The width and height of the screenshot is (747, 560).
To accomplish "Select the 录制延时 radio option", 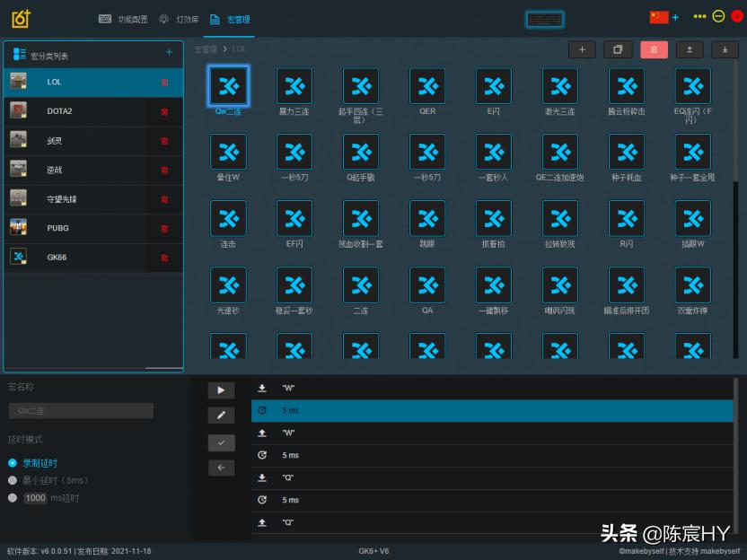I will pyautogui.click(x=13, y=463).
